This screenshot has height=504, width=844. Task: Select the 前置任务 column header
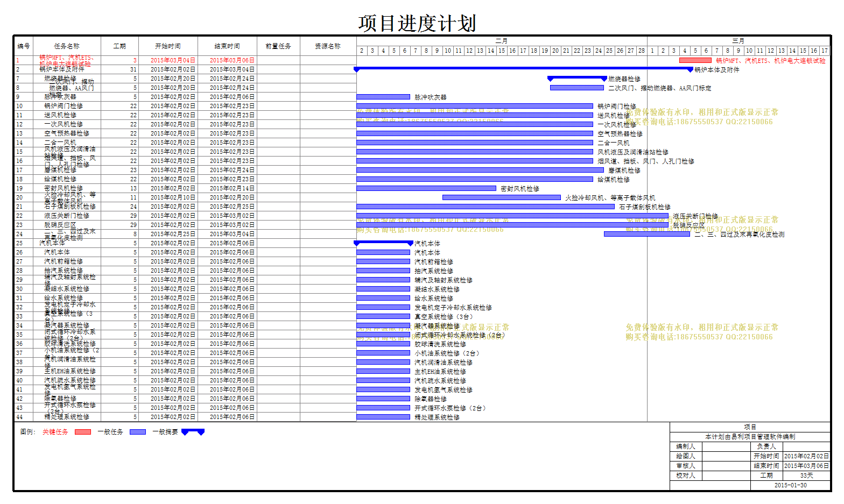coord(278,46)
